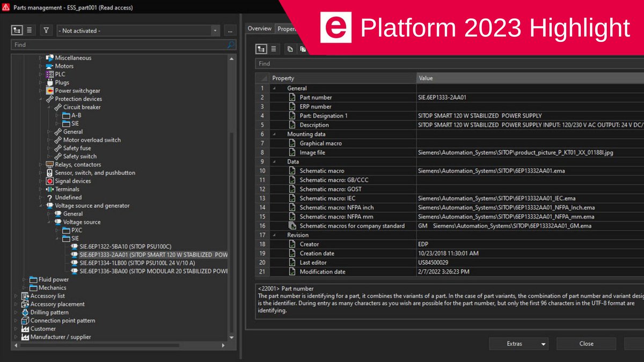The image size is (644, 362).
Task: Click scroll-down arrow of parts tree
Action: click(x=232, y=338)
